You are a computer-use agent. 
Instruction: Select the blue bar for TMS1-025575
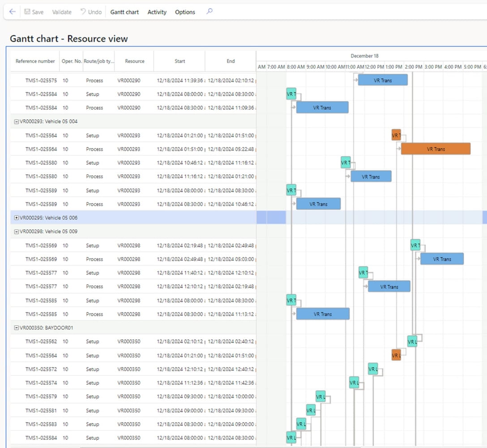(x=383, y=80)
